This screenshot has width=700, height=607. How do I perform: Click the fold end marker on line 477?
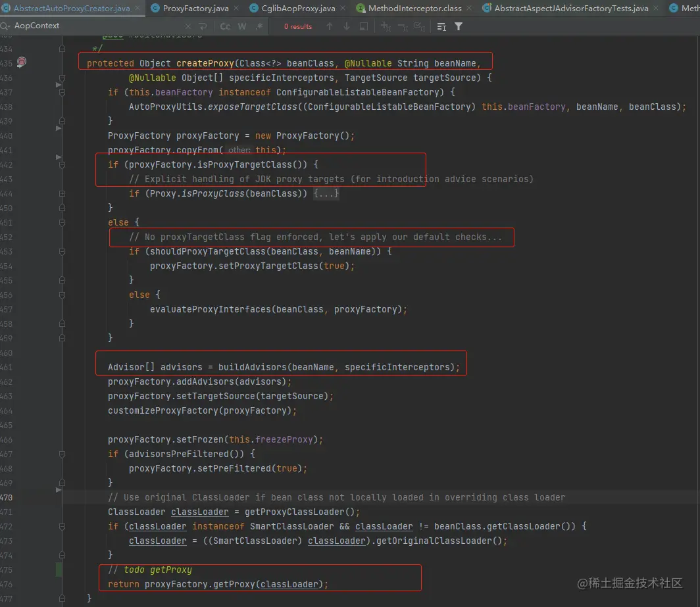click(x=62, y=598)
